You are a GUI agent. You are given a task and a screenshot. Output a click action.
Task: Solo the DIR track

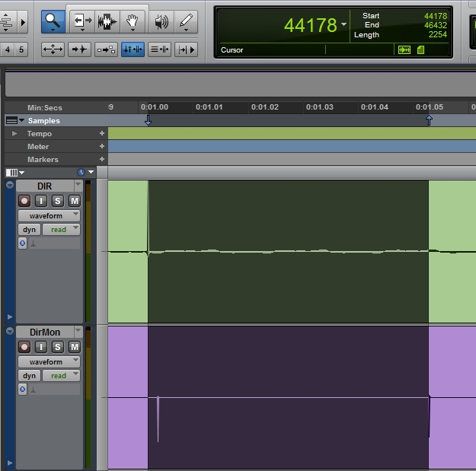(x=58, y=201)
